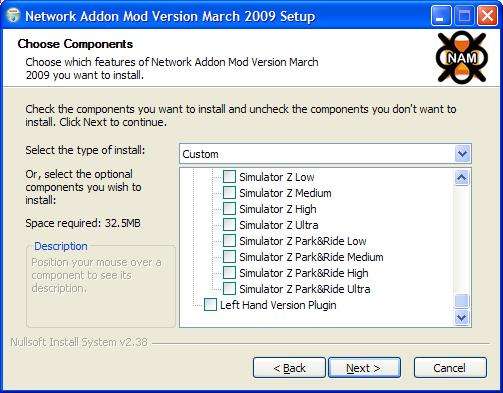Click the Custom install type combo box
Screen dimensions: 503x393
tap(325, 154)
